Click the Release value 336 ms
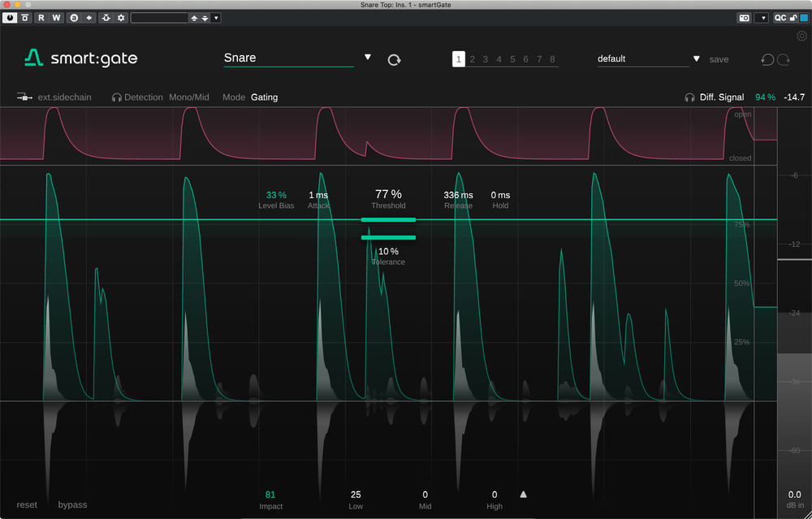 point(458,195)
